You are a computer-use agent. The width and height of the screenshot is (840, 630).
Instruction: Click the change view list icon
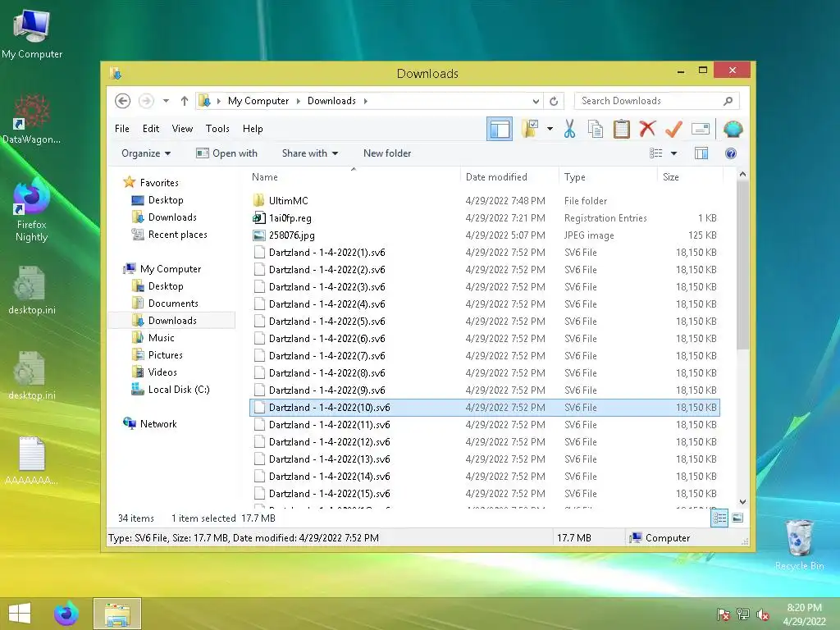click(655, 153)
